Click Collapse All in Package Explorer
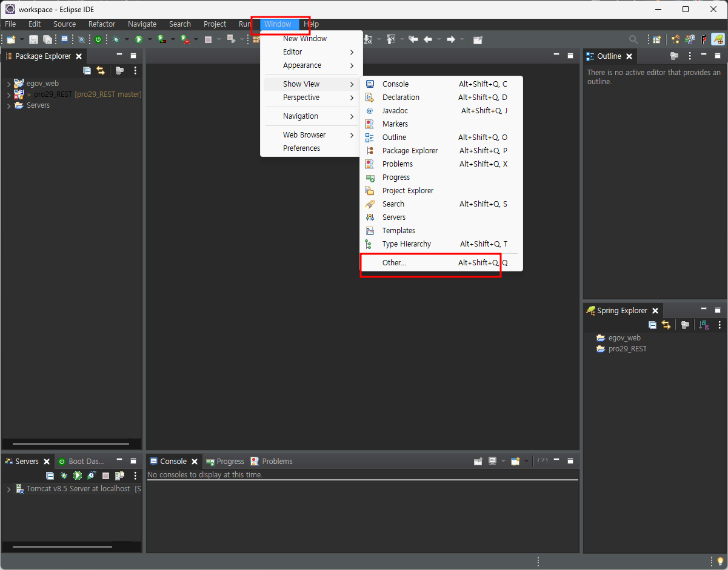Image resolution: width=728 pixels, height=570 pixels. tap(87, 71)
